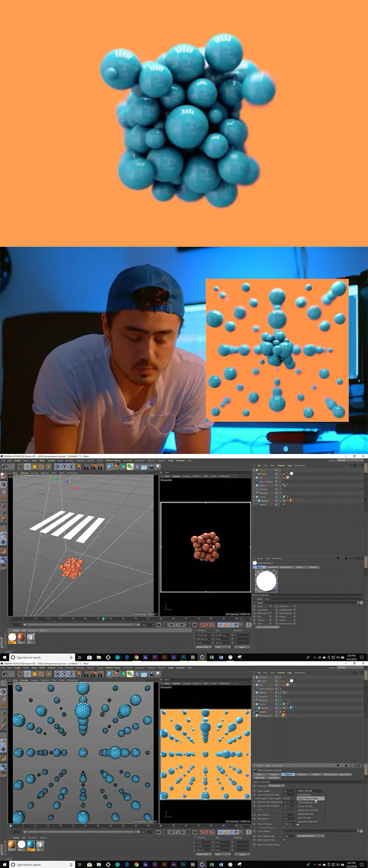Open After Effects from the 2:42 PM taskbar
This screenshot has height=868, width=368.
coord(174,864)
